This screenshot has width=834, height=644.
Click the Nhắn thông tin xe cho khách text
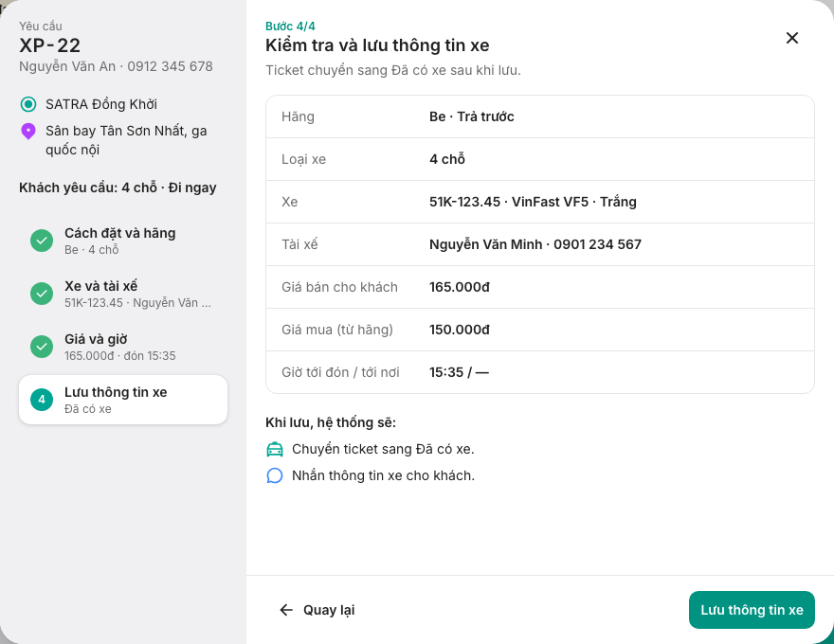(x=383, y=475)
